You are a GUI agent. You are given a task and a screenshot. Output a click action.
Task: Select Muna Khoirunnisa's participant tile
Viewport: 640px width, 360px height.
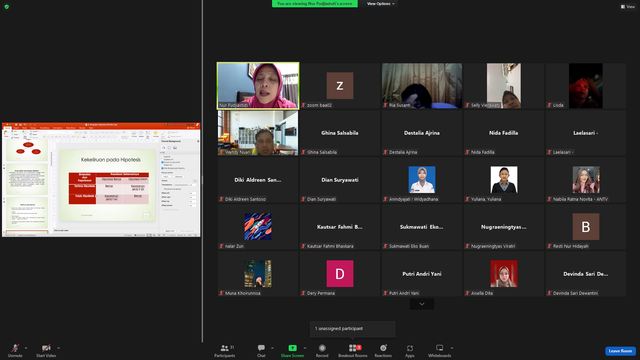pyautogui.click(x=258, y=274)
